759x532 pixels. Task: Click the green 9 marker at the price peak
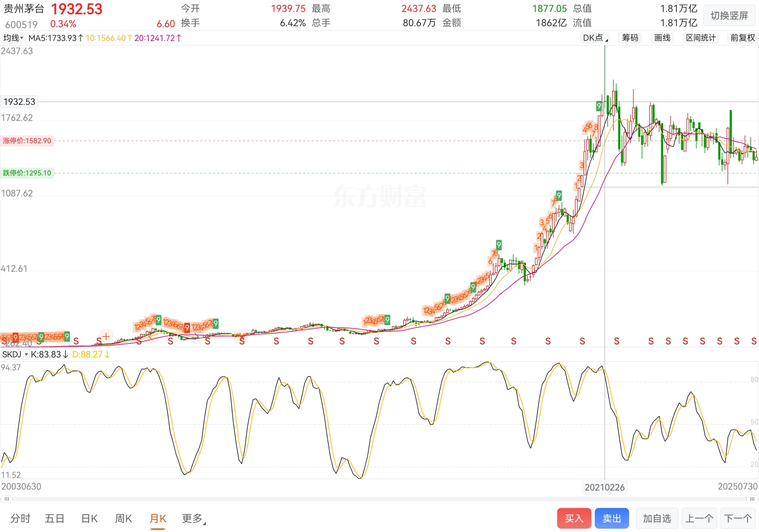coord(599,106)
